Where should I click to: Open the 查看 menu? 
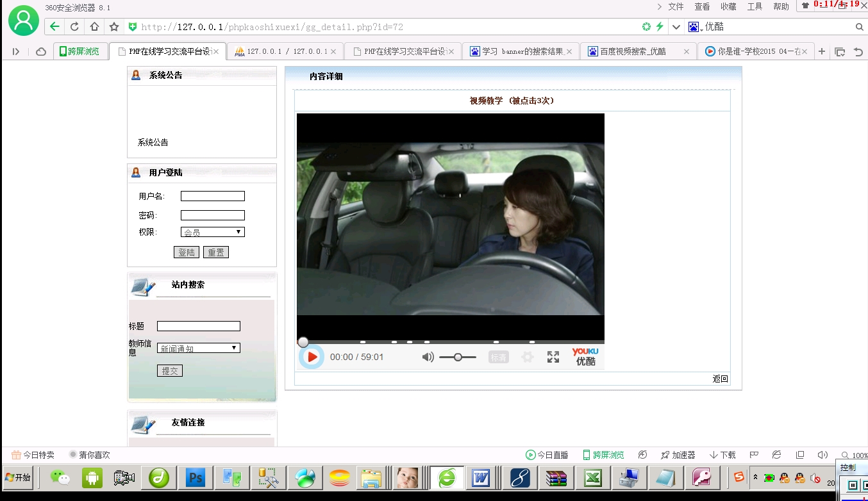click(702, 6)
